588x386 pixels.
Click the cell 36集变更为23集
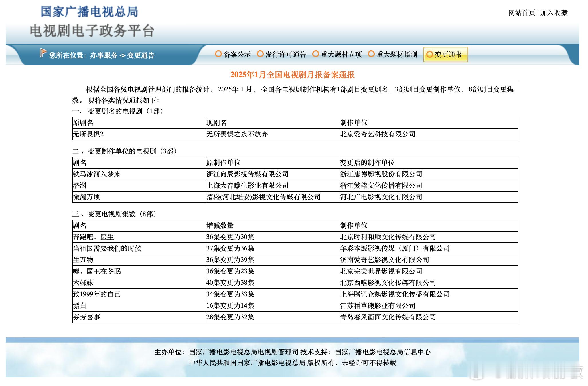pos(273,271)
